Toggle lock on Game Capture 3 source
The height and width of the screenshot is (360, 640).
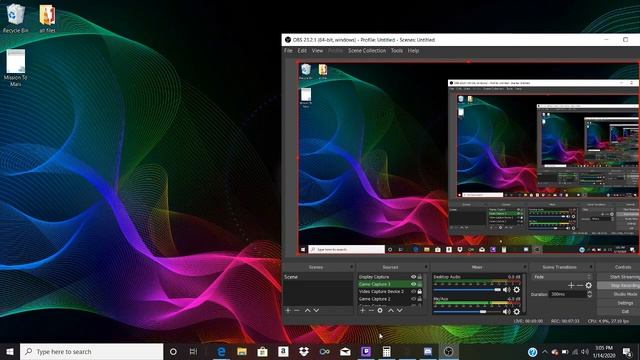click(x=420, y=284)
